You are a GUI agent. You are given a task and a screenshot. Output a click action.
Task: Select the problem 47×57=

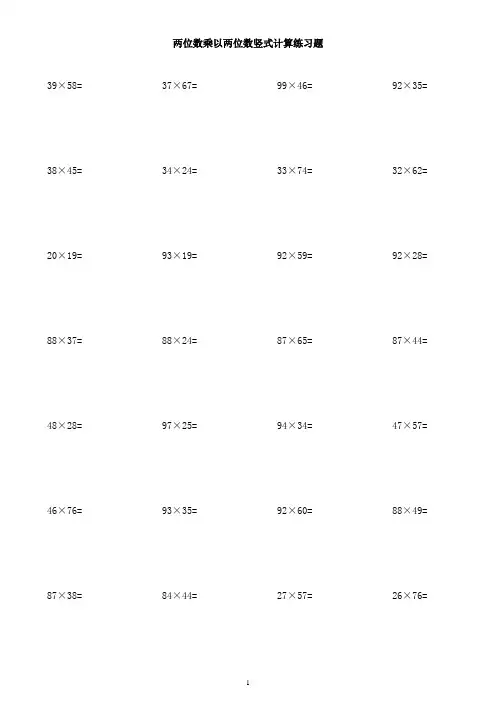[410, 426]
